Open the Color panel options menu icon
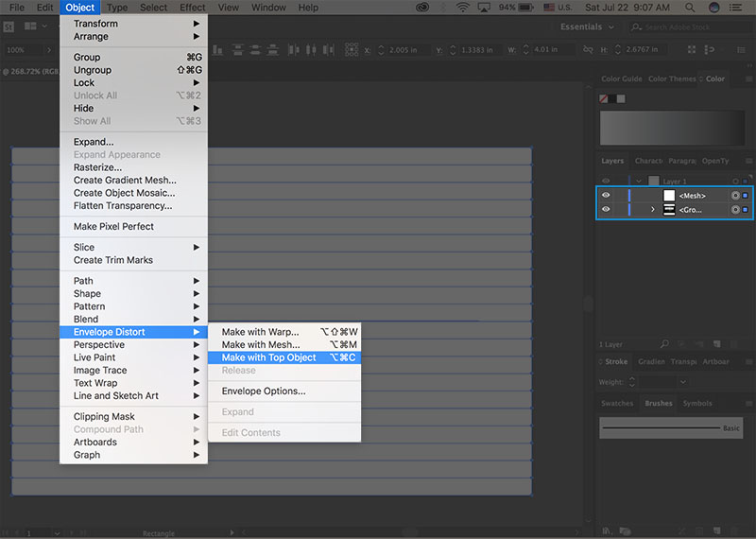Screen dimensions: 756x539 748,78
